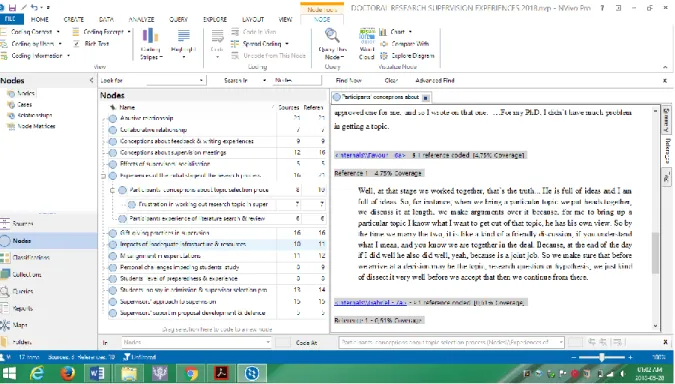Collapse the Nodes navigation pane
Screen dimensions: 675x384
coord(91,81)
